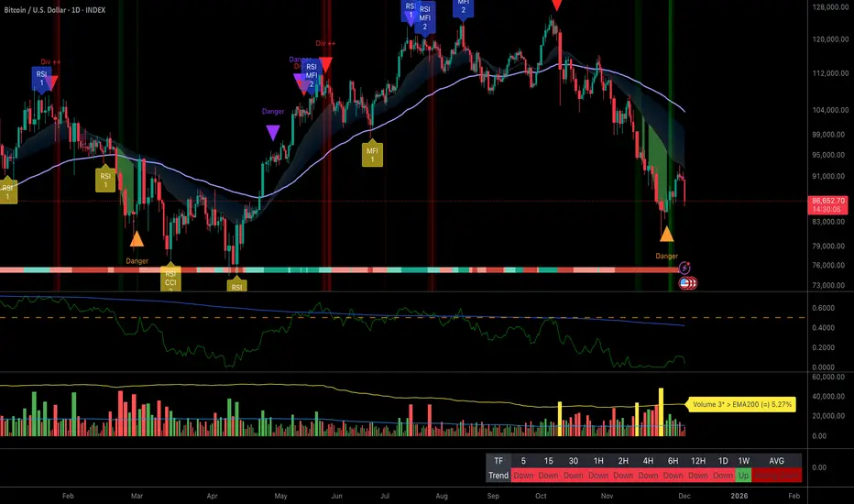Click the 0.2000 oscillator scale value
The image size is (854, 504).
[x=823, y=347]
